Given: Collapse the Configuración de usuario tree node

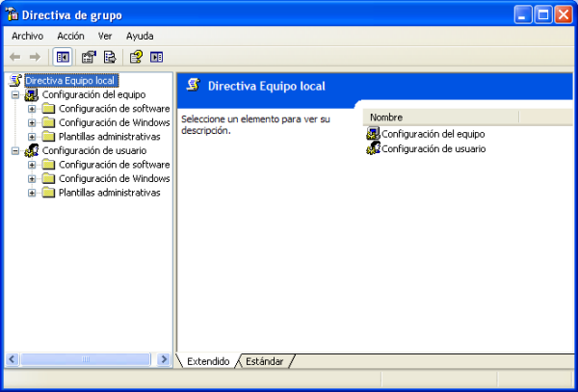Looking at the screenshot, I should click(15, 151).
